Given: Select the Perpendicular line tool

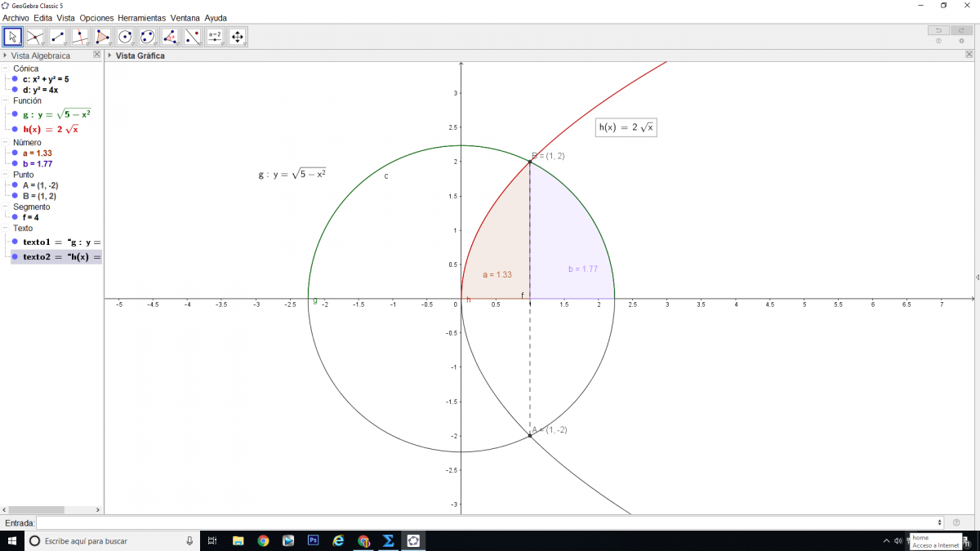Looking at the screenshot, I should coord(80,37).
